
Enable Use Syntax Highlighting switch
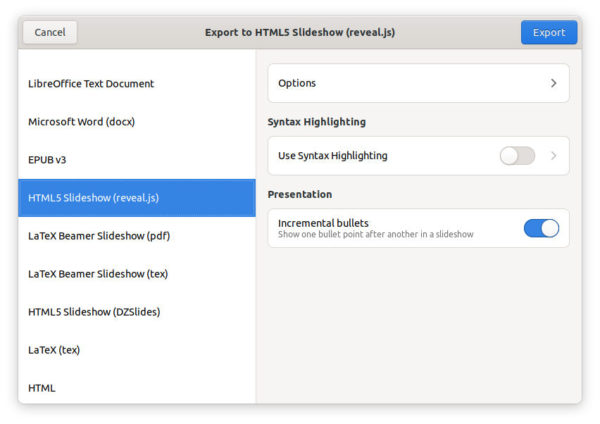pos(517,156)
